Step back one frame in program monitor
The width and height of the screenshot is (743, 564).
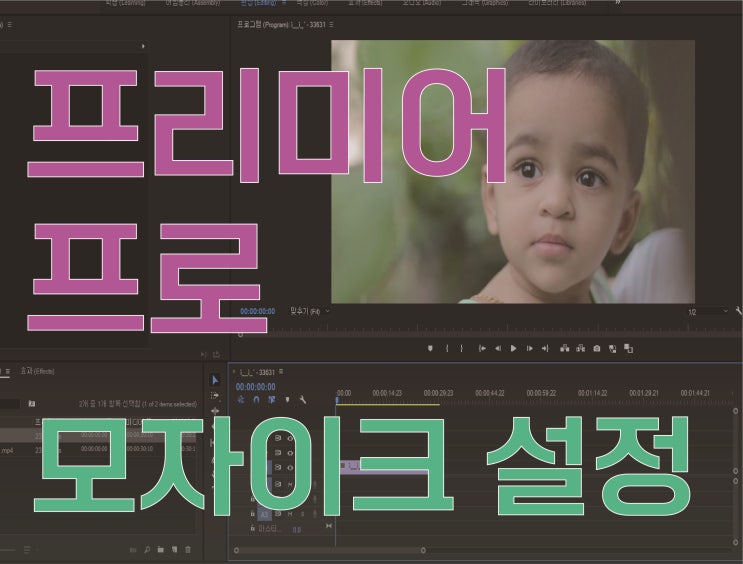(x=498, y=348)
